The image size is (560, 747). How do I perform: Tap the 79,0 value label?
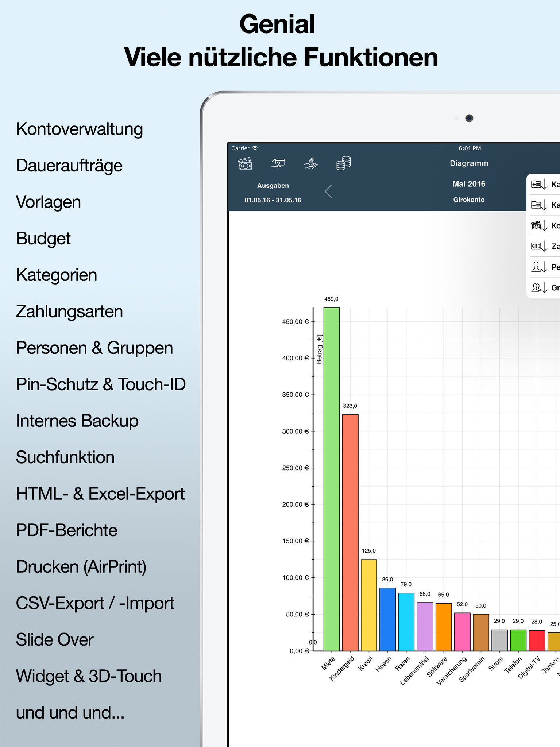point(406,584)
